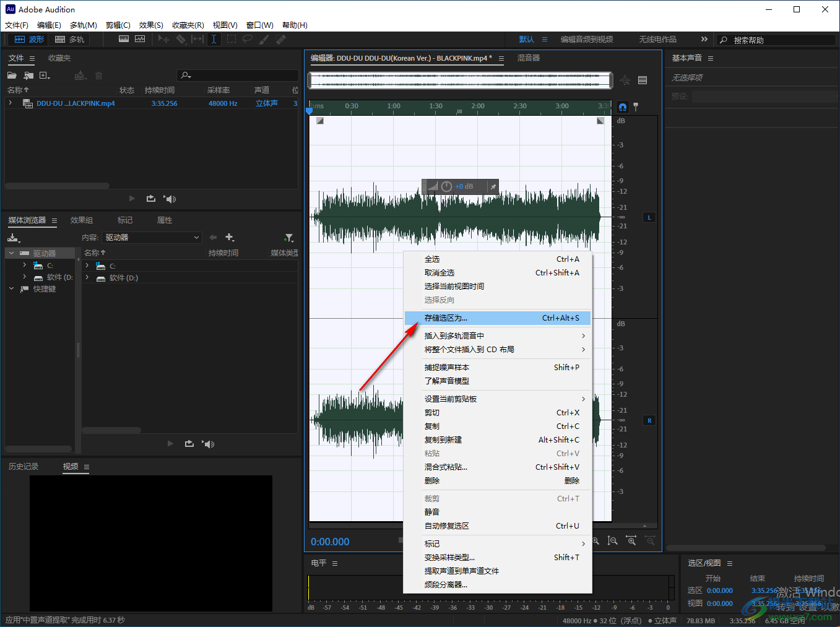The width and height of the screenshot is (840, 627).
Task: Toggle auto-play speaker in Files panel
Action: pyautogui.click(x=170, y=199)
